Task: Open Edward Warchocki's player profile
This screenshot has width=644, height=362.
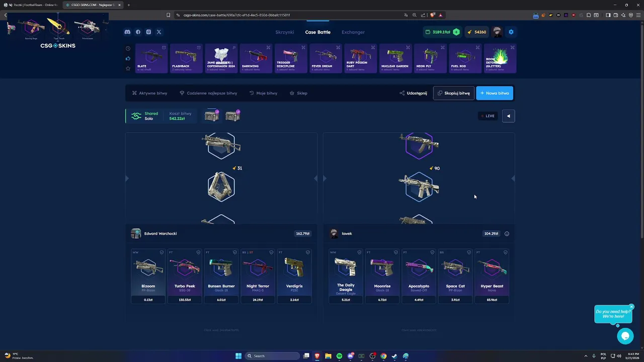Action: [x=154, y=234]
